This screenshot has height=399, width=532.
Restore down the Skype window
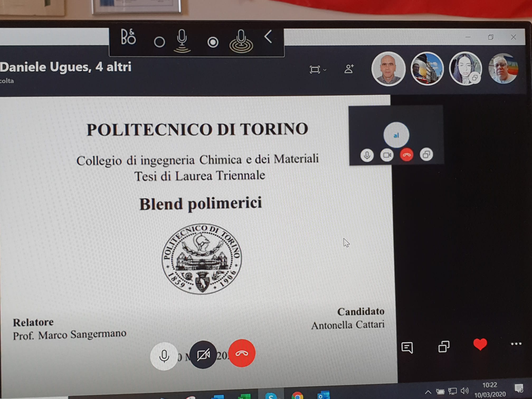tap(491, 37)
